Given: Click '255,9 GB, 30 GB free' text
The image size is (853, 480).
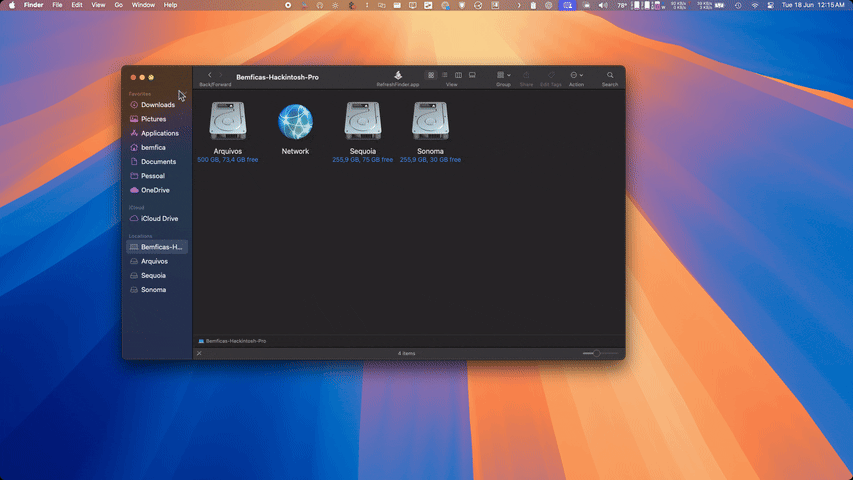Looking at the screenshot, I should click(x=430, y=159).
